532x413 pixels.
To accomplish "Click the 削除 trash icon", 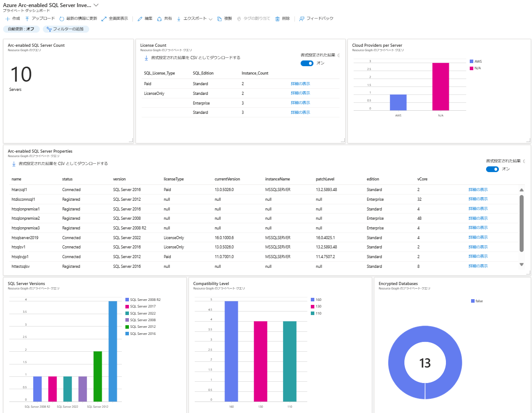I will point(277,19).
